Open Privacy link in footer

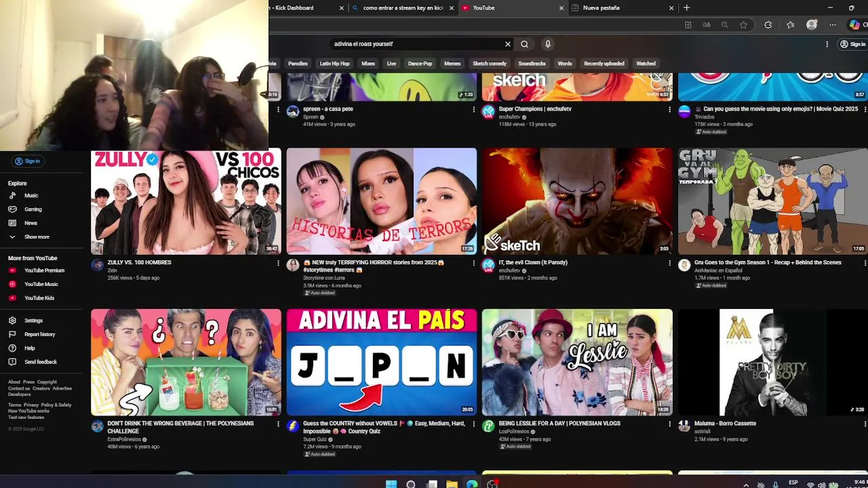[x=31, y=405]
